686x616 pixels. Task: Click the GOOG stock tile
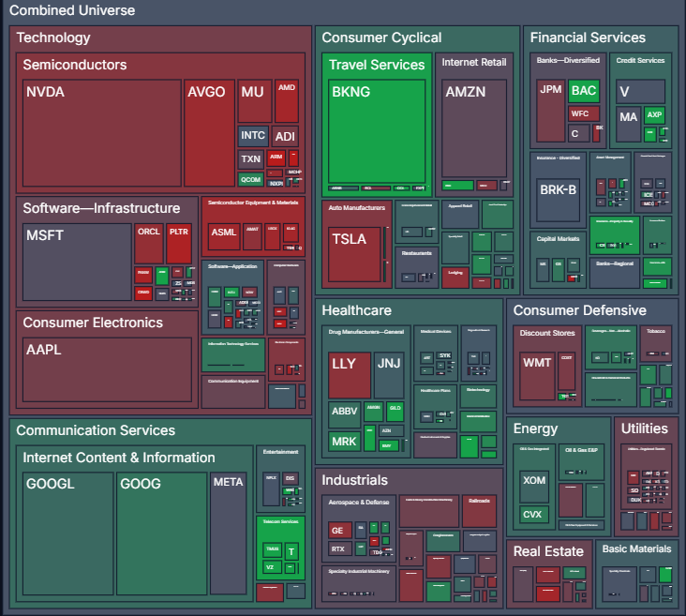coord(161,533)
